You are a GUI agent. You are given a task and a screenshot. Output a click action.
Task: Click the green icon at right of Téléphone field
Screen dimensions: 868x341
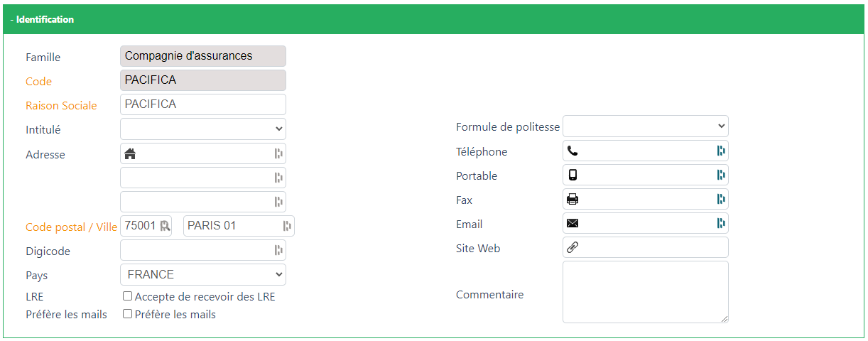coord(721,151)
